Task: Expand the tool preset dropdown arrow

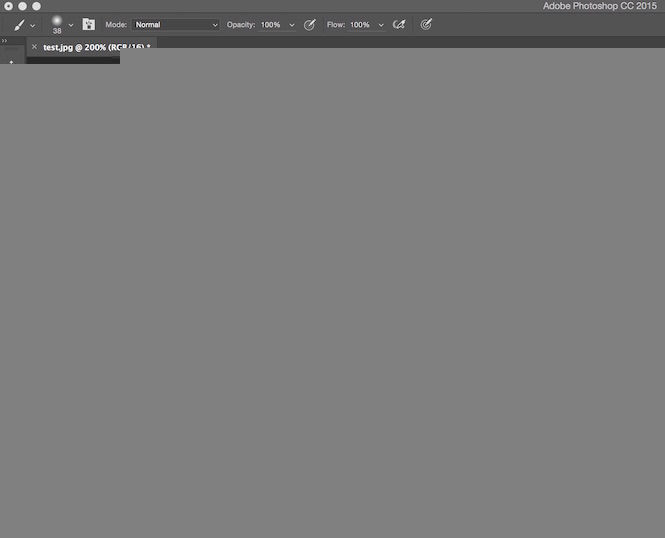Action: point(33,25)
